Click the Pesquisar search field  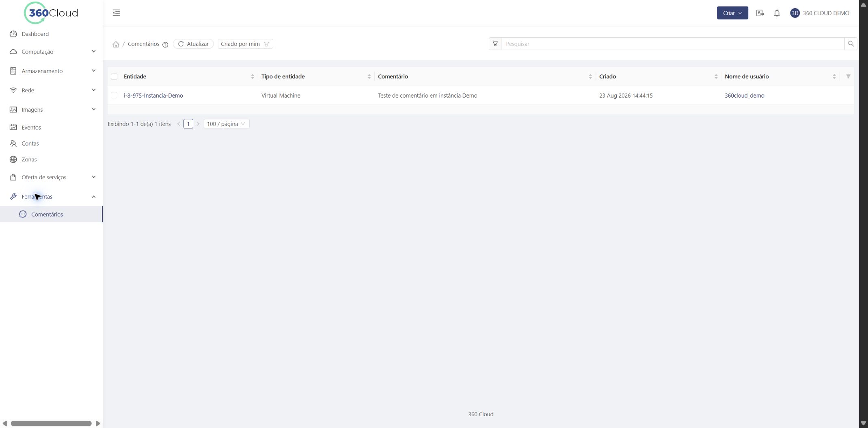(x=672, y=44)
